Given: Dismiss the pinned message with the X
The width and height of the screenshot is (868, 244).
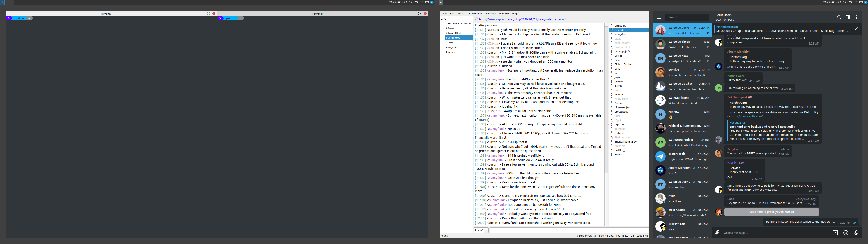Looking at the screenshot, I should (x=856, y=29).
